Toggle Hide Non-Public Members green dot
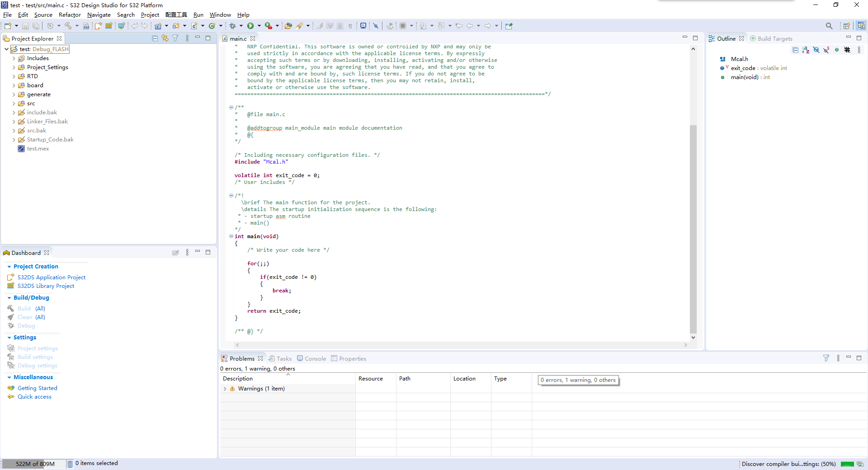This screenshot has width=868, height=470. (x=837, y=50)
